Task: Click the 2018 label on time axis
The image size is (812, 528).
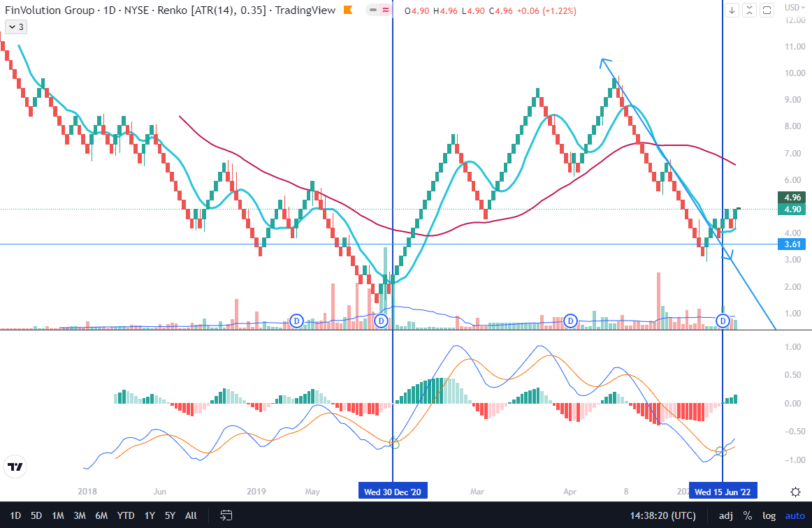Action: tap(87, 491)
